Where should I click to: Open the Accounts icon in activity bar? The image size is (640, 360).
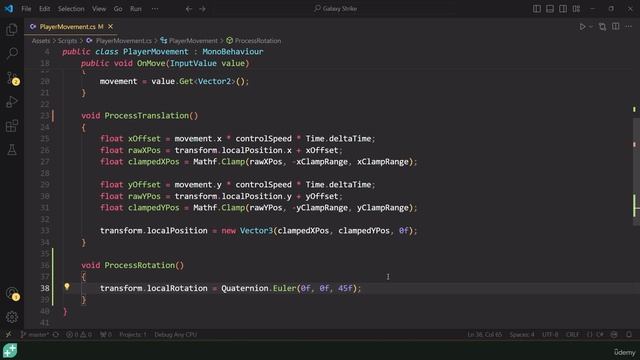[x=12, y=293]
